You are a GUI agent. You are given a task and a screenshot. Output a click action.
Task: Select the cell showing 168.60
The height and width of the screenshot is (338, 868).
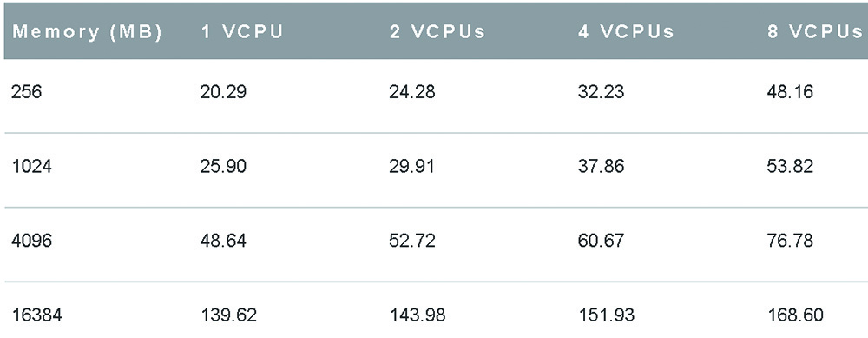tap(795, 315)
